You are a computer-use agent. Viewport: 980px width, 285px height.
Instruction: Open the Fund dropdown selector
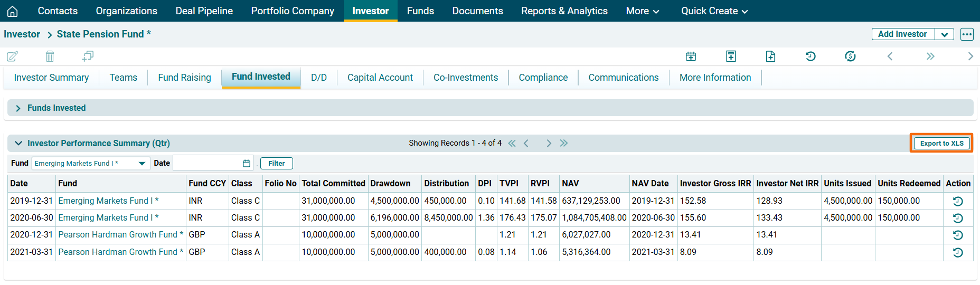142,164
